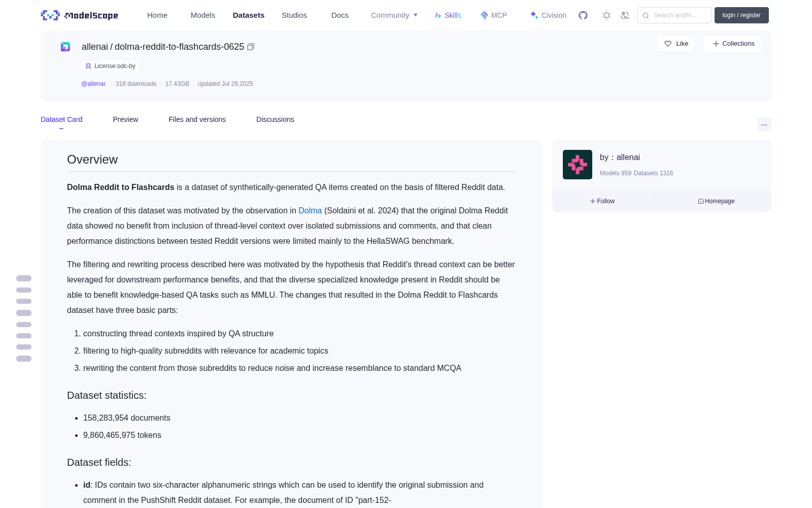Viewport: 812px width, 508px height.
Task: Click the License:odc-by tag
Action: click(110, 66)
